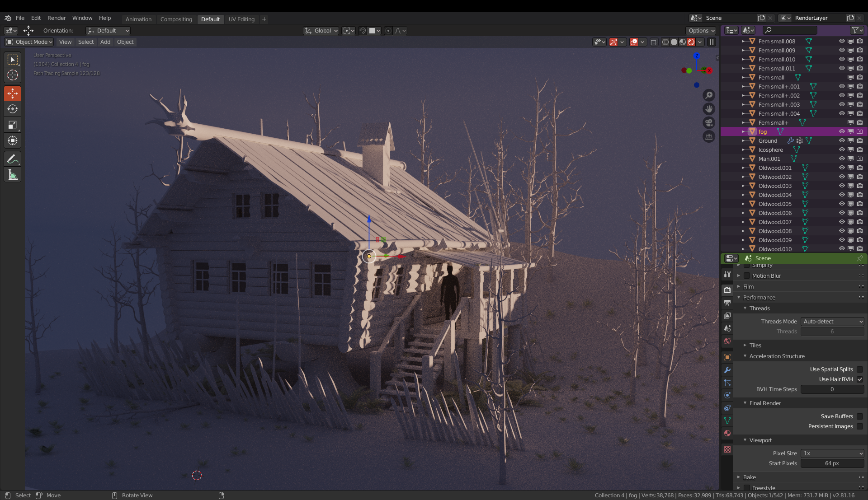Expand the Tiles panel section
The width and height of the screenshot is (868, 500).
(755, 346)
